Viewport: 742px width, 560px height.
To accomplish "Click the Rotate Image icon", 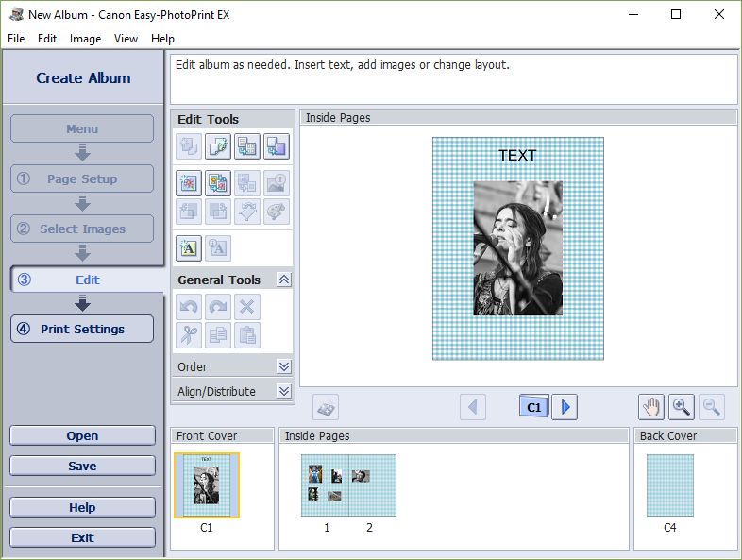I will (247, 212).
